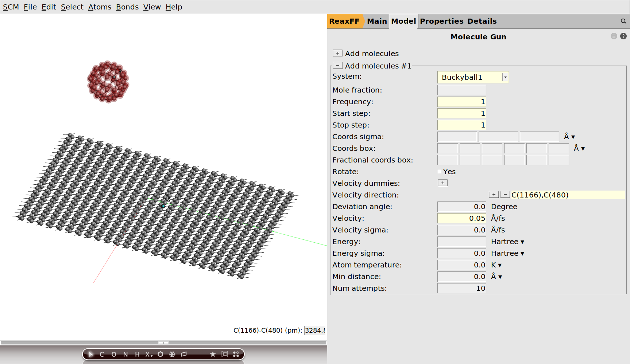Click the four-dots view options tool

(x=236, y=354)
